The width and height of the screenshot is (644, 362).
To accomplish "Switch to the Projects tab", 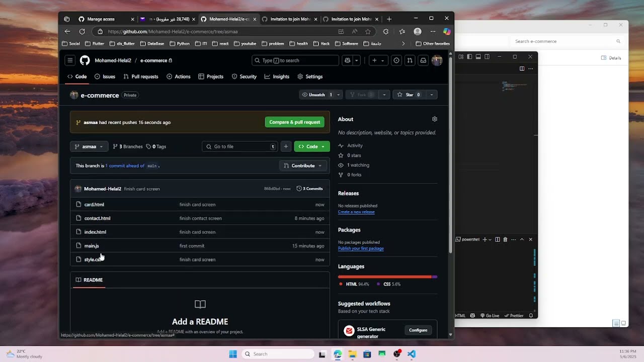I will point(210,76).
